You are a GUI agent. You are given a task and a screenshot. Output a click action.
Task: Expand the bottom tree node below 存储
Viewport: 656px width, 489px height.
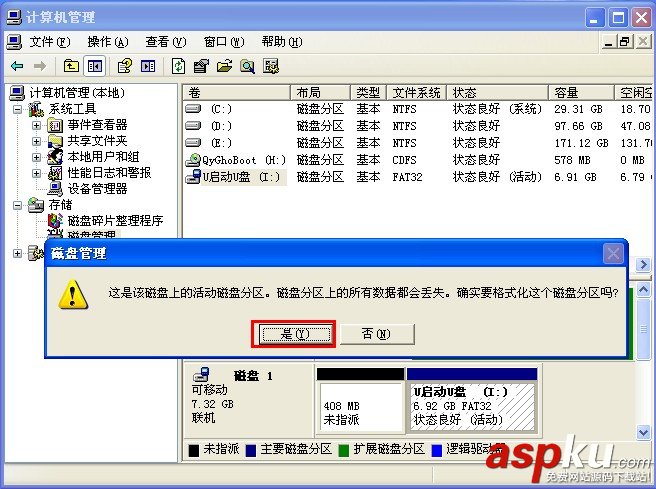[17, 253]
